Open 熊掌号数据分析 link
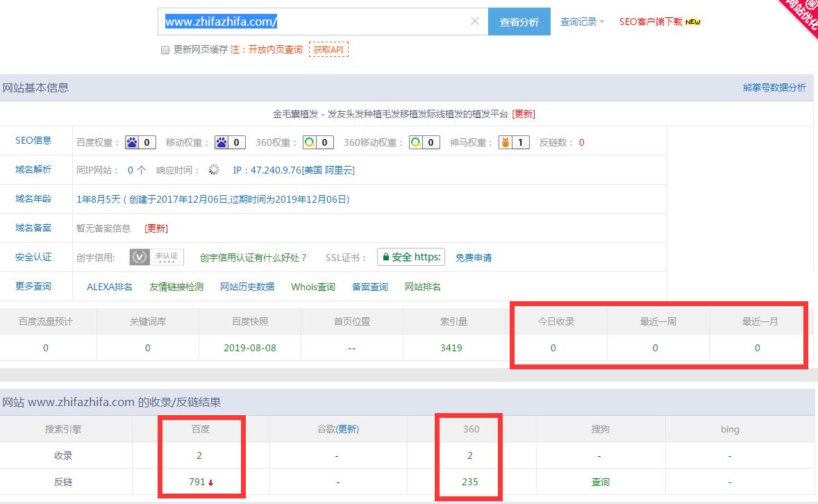818x504 pixels. click(775, 87)
